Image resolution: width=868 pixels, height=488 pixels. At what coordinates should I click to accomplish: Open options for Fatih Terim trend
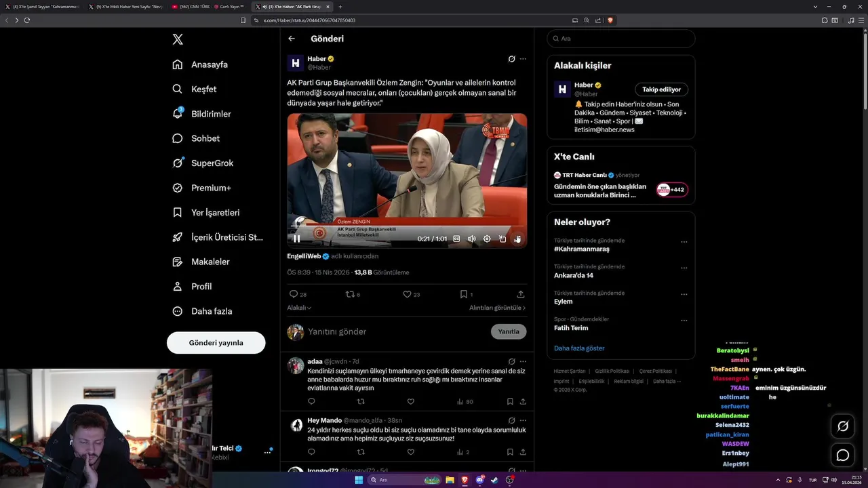pyautogui.click(x=684, y=321)
